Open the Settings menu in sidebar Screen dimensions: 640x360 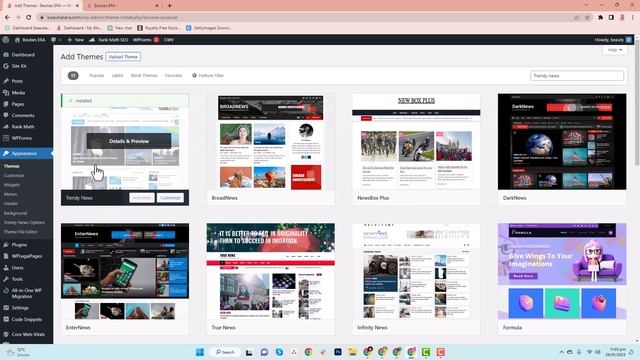click(20, 308)
